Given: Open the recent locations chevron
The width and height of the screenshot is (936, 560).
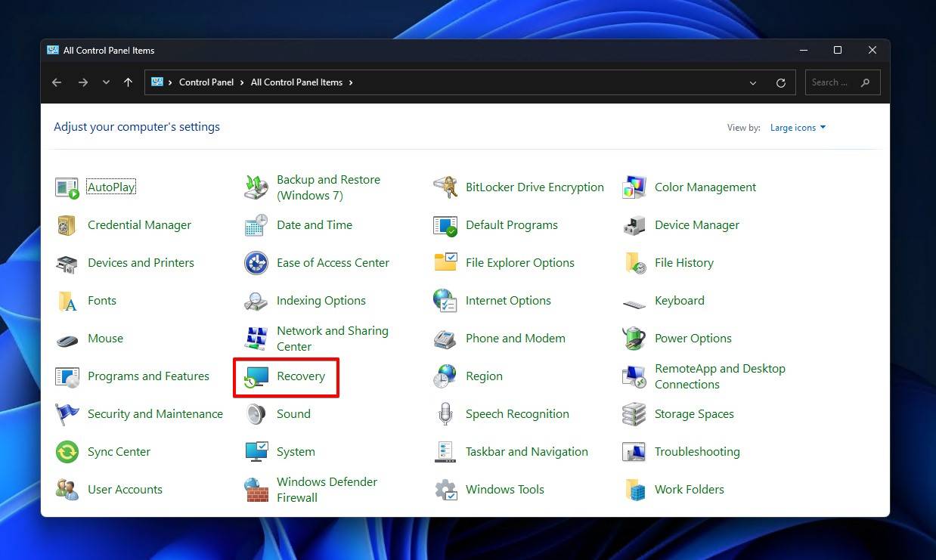Looking at the screenshot, I should (x=106, y=82).
